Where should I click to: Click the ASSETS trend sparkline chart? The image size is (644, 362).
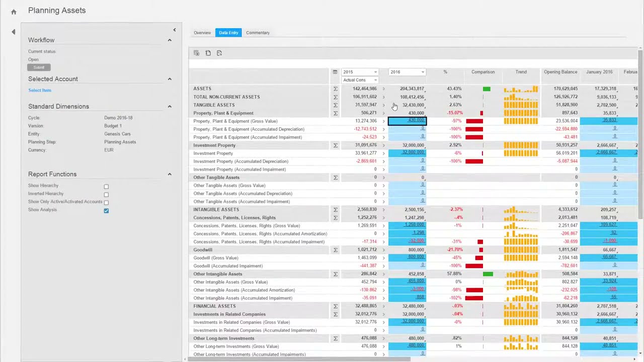click(x=521, y=89)
